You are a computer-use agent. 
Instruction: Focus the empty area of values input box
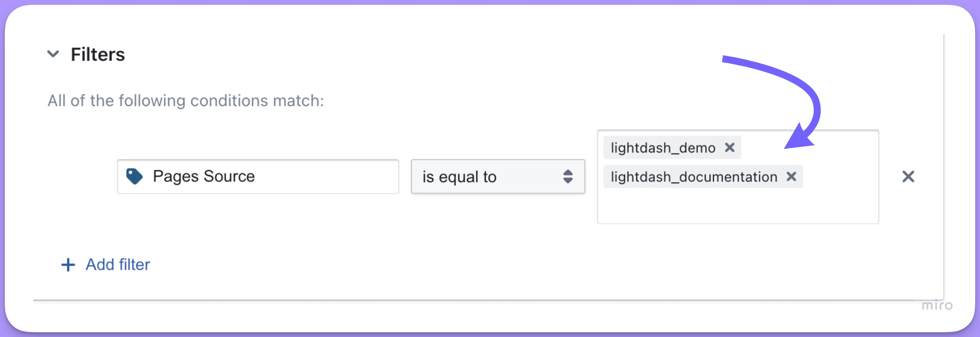coord(738,207)
